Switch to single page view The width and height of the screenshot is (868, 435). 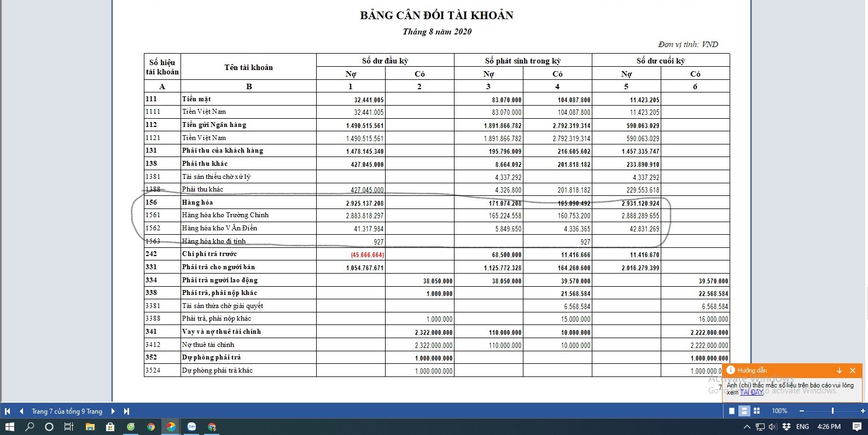click(x=732, y=411)
